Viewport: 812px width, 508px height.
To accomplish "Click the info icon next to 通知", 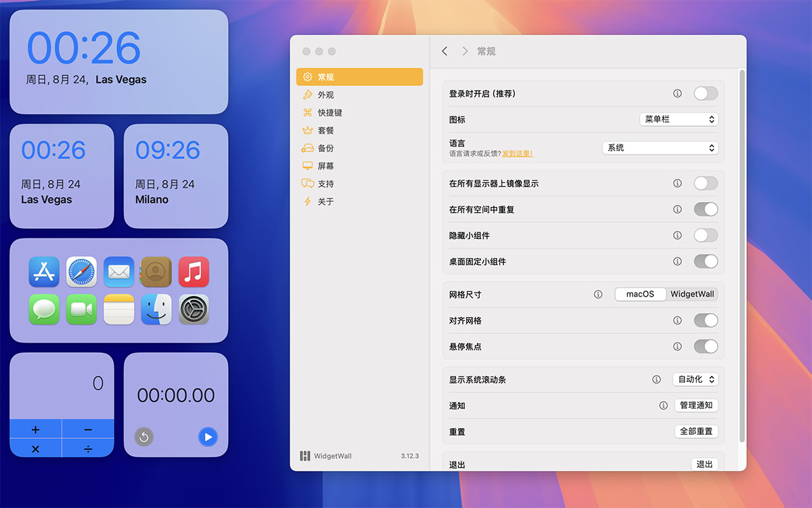I will click(x=664, y=405).
